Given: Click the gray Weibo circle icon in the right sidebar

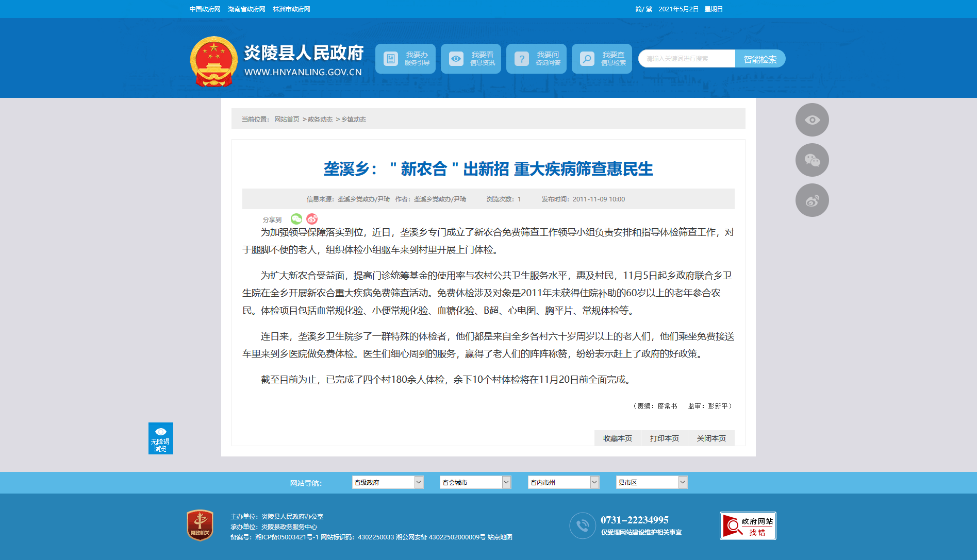Looking at the screenshot, I should (x=812, y=200).
